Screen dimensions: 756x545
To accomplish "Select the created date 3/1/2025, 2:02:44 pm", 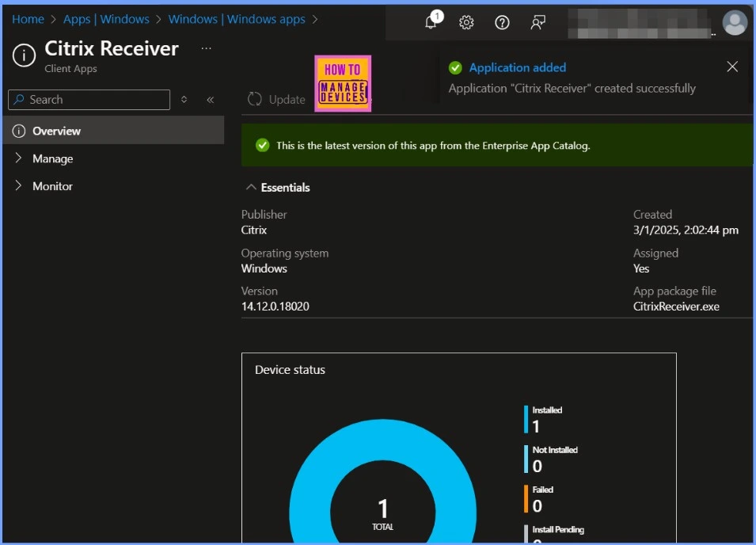I will [686, 230].
